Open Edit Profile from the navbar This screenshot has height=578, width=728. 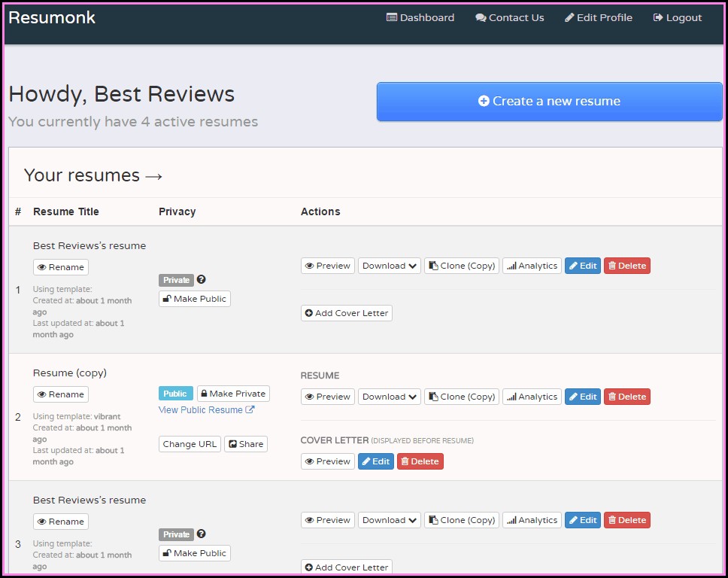coord(598,17)
